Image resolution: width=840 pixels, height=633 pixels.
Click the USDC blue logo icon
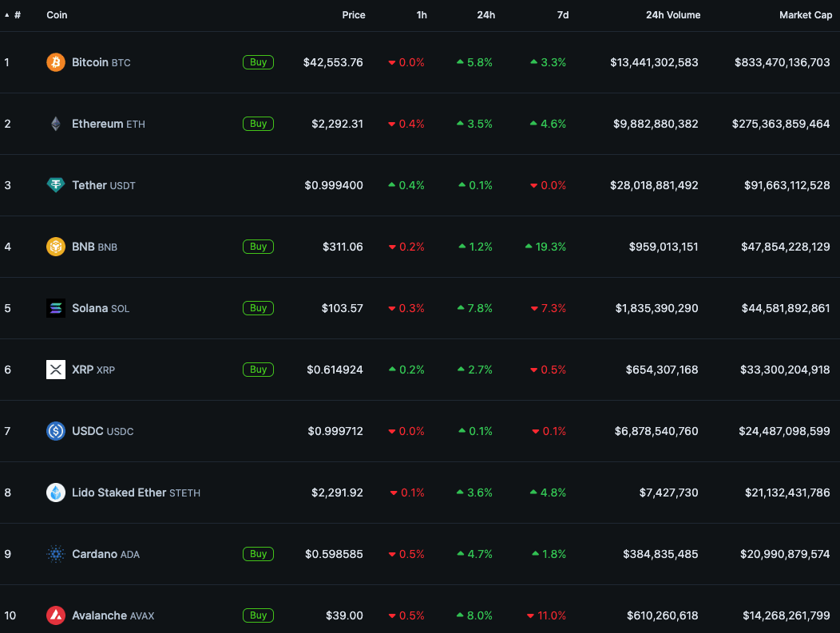pyautogui.click(x=55, y=431)
